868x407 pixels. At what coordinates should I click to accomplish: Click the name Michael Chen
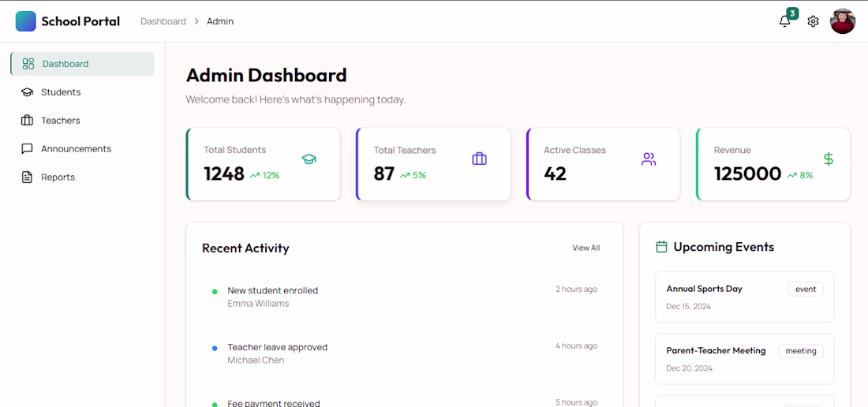tap(256, 360)
